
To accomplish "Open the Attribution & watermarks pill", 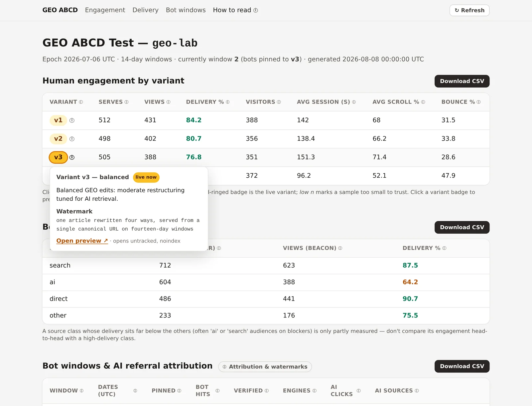I will tap(265, 367).
